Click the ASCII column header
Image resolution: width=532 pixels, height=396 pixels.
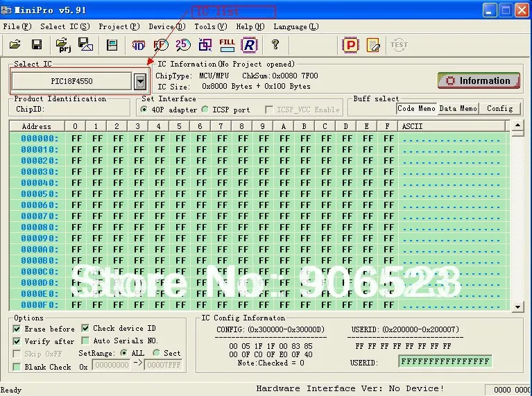[453, 126]
